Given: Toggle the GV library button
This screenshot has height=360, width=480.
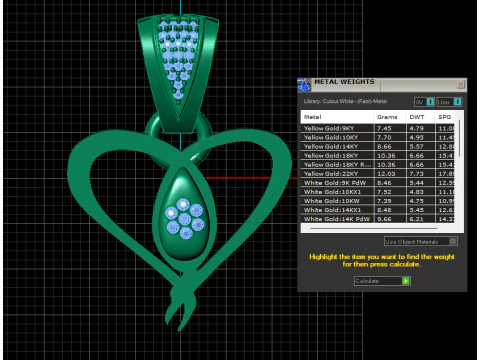Looking at the screenshot, I should (424, 102).
